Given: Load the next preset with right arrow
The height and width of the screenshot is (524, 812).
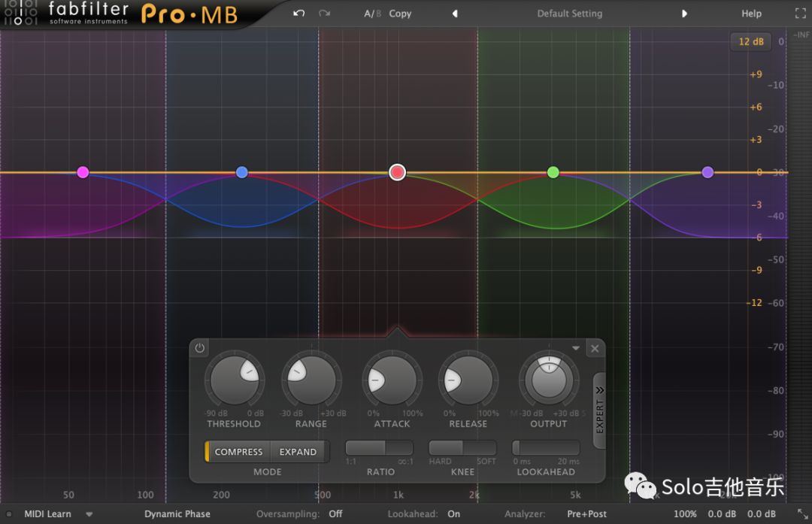Looking at the screenshot, I should click(x=684, y=14).
